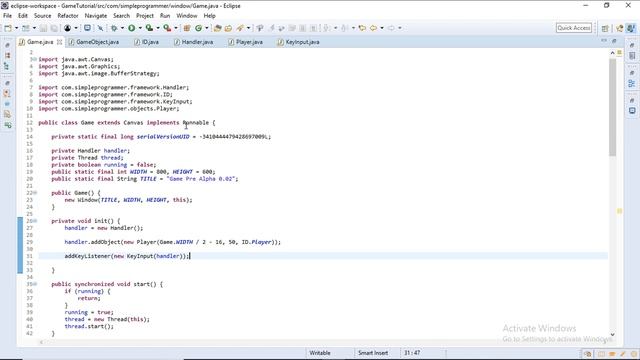Open the Search dropdown arrow
The height and width of the screenshot is (360, 640).
point(248,28)
